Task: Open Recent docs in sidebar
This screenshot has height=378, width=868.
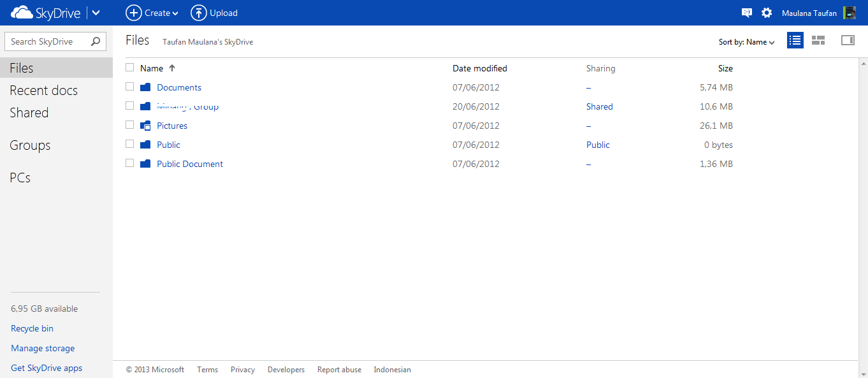Action: point(43,91)
